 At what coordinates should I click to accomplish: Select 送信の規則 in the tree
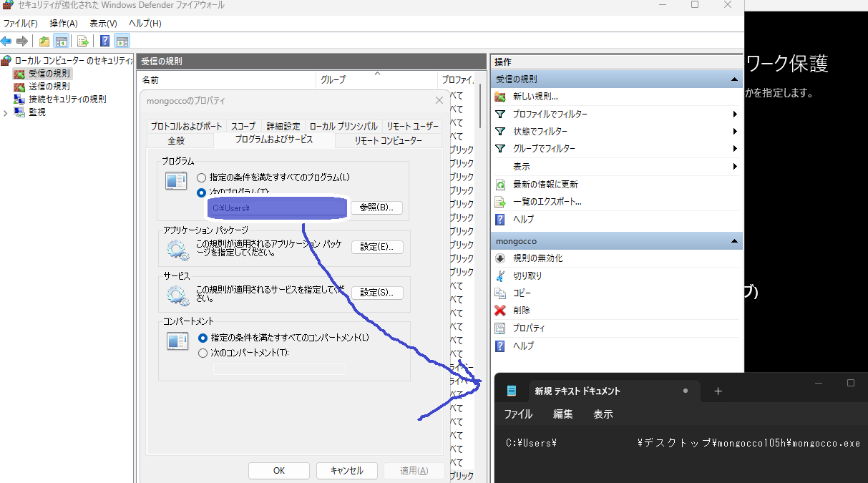(x=49, y=86)
